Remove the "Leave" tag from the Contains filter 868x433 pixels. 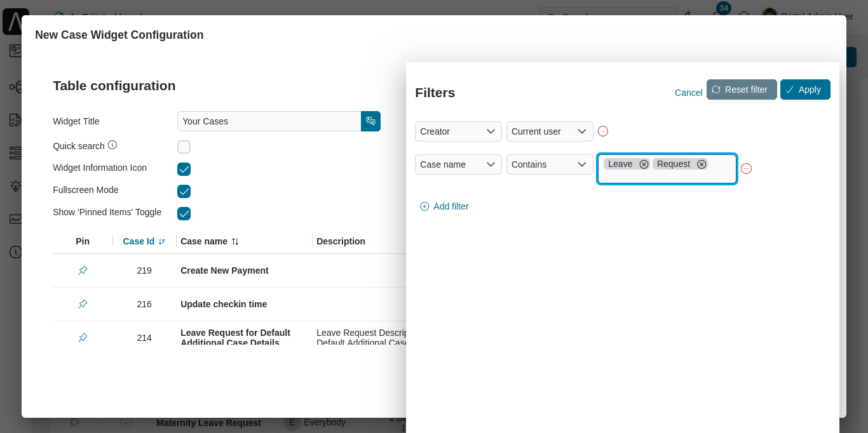(x=644, y=164)
